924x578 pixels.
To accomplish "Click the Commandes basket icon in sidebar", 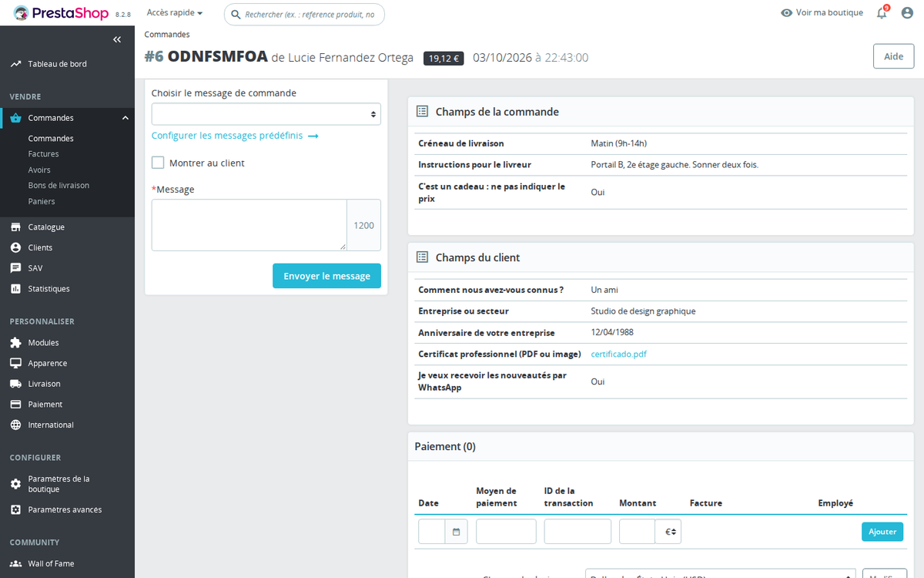I will [x=15, y=118].
